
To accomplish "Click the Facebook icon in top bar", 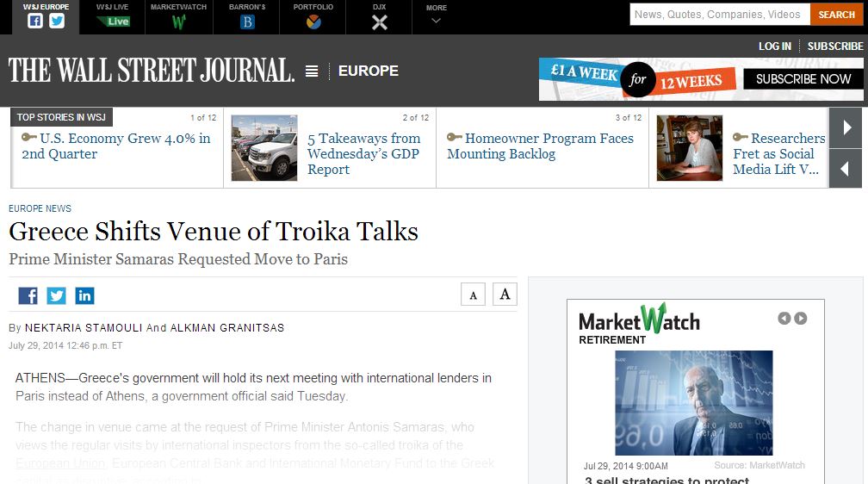I will 35,22.
